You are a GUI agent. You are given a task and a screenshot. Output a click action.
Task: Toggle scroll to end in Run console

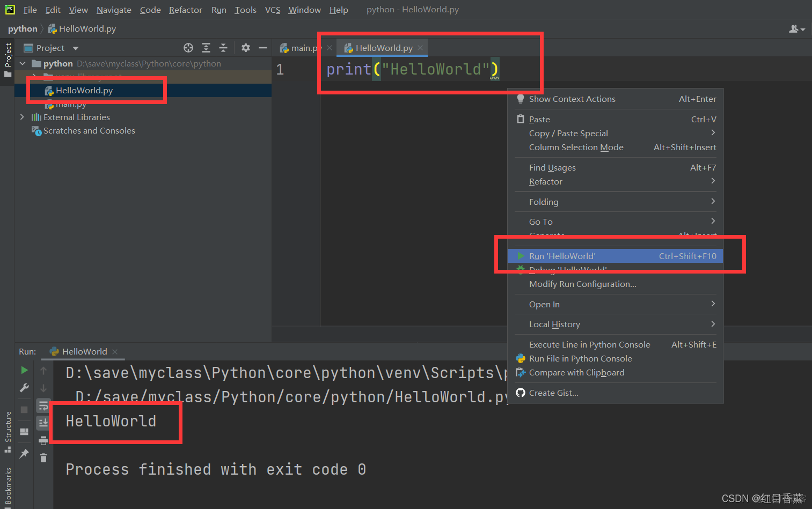43,423
